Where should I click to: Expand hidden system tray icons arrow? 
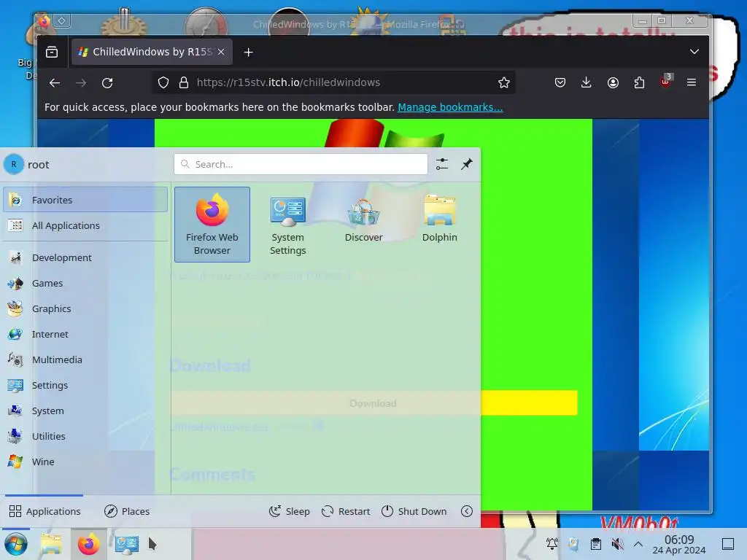point(638,544)
